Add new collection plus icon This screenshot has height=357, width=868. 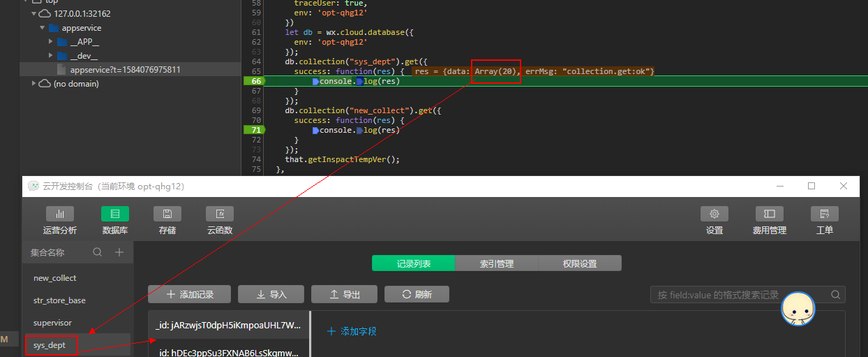point(119,252)
